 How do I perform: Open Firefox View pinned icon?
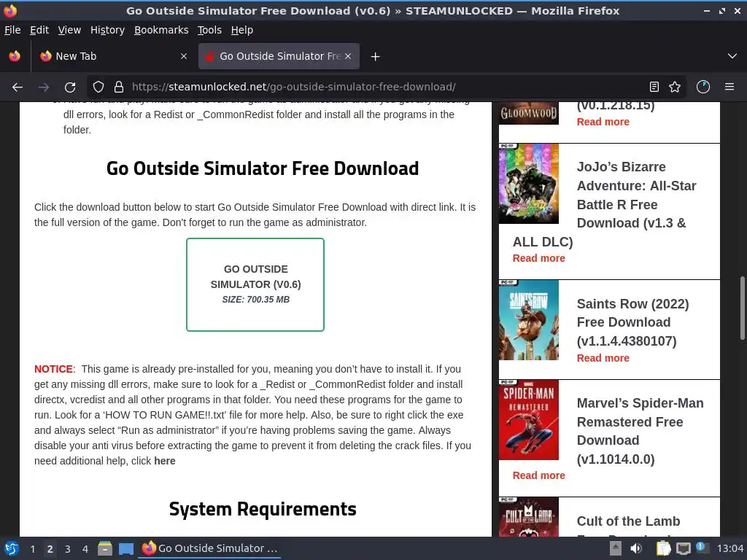pyautogui.click(x=15, y=56)
